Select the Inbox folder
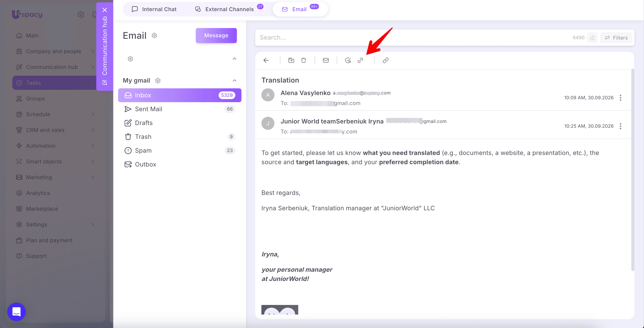Screen dimensions: 644x328 tap(180, 95)
